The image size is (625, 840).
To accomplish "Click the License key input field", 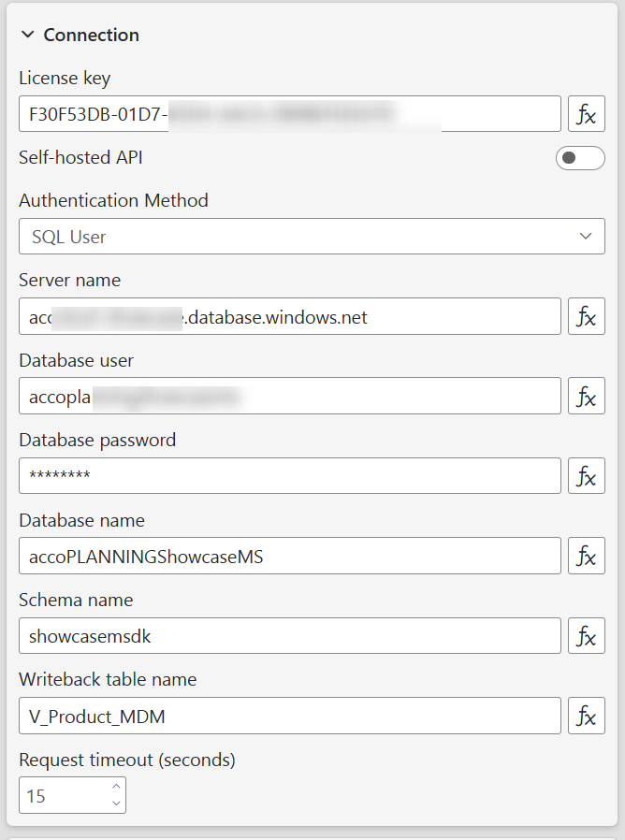I will tap(289, 114).
